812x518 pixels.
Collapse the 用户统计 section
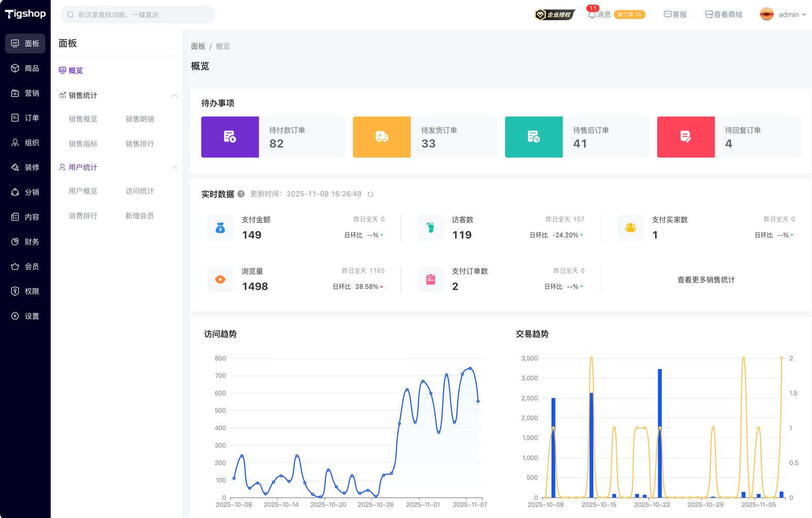[174, 168]
